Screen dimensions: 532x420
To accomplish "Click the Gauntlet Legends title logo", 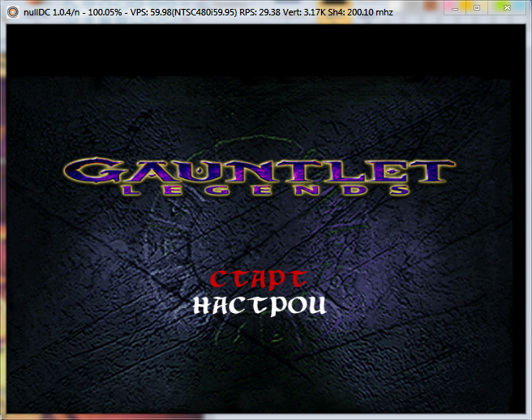I will pyautogui.click(x=260, y=177).
